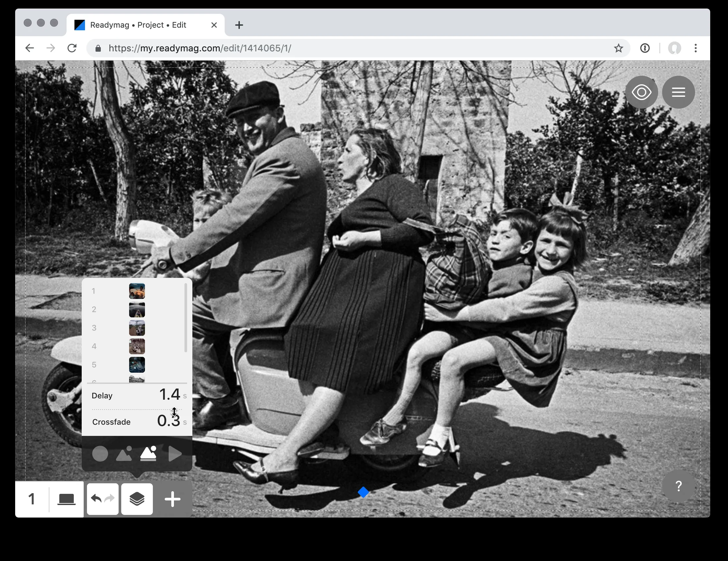This screenshot has width=728, height=561.
Task: Open the layers stack widget
Action: 137,499
